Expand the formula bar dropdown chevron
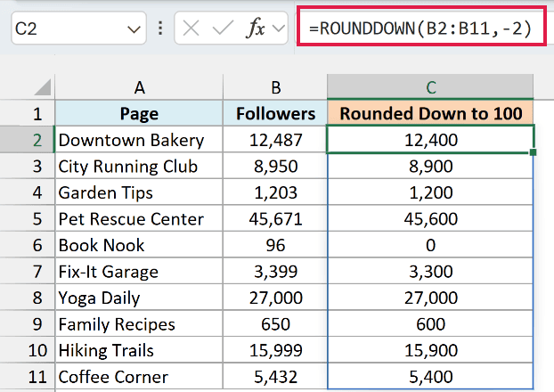554x392 pixels. click(x=279, y=29)
